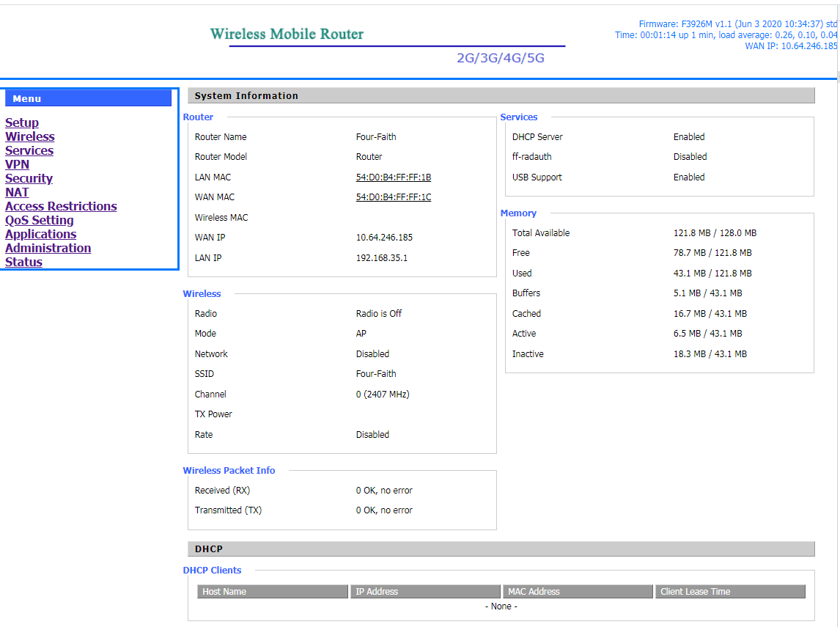Open the Services menu link

click(x=29, y=150)
